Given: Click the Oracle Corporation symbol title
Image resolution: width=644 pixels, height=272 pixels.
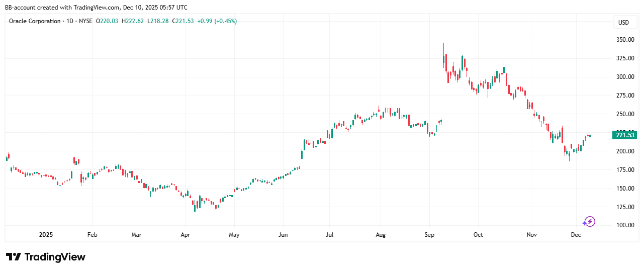Looking at the screenshot, I should tap(35, 21).
